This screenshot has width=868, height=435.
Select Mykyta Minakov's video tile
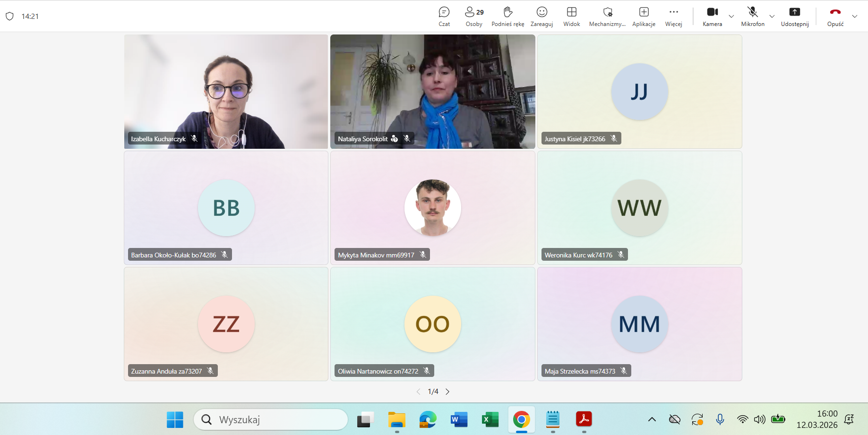tap(432, 208)
